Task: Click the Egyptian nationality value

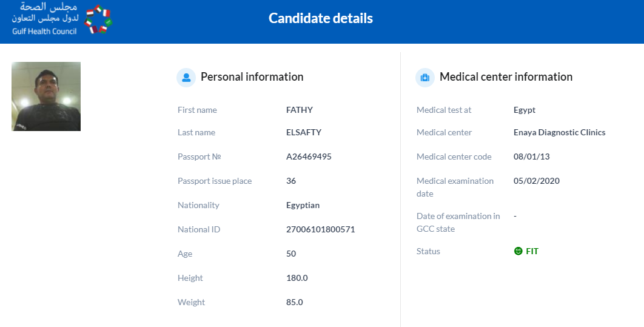Action: tap(303, 206)
